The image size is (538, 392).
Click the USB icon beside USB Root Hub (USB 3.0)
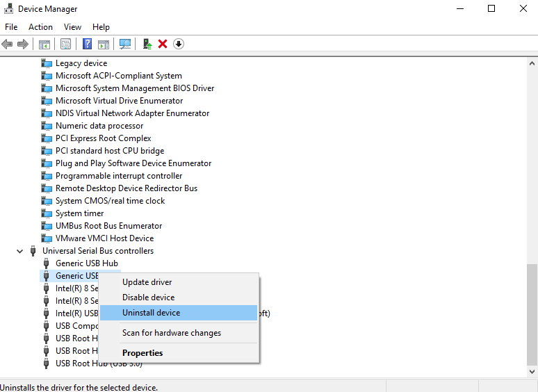[47, 364]
